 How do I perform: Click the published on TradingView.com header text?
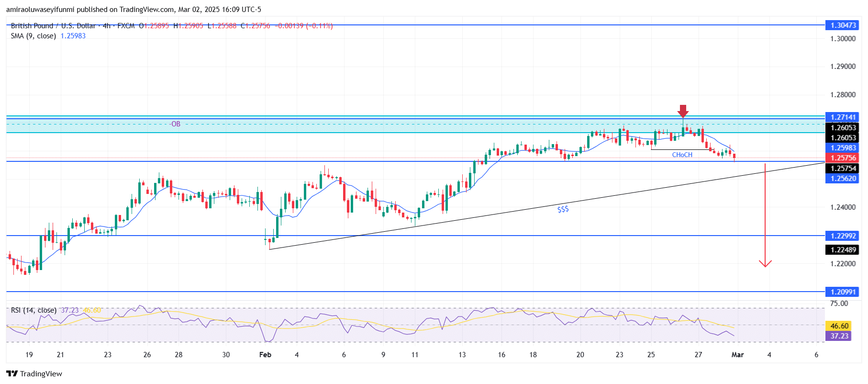pyautogui.click(x=134, y=10)
